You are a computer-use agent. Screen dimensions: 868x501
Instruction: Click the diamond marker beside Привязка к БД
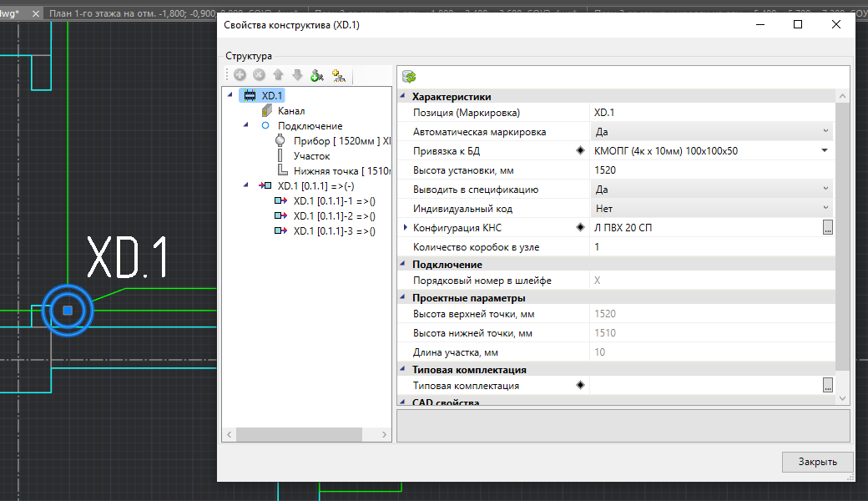[580, 151]
